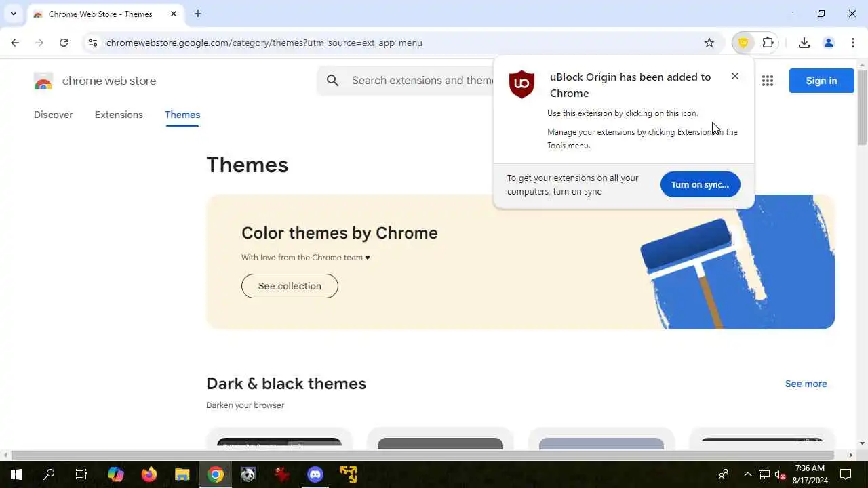Open the Google apps grid
Screen dimensions: 868x488
tap(768, 81)
